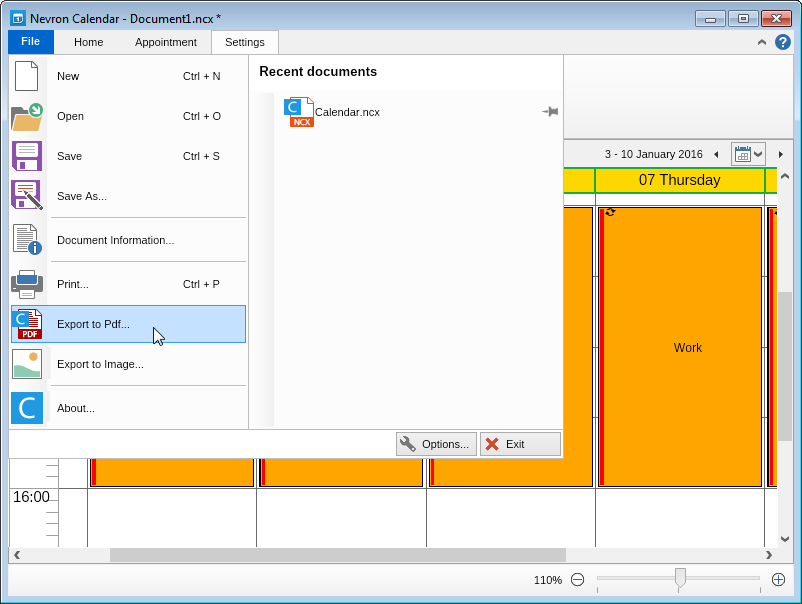This screenshot has width=802, height=604.
Task: Switch to the Settings ribbon tab
Action: 245,42
